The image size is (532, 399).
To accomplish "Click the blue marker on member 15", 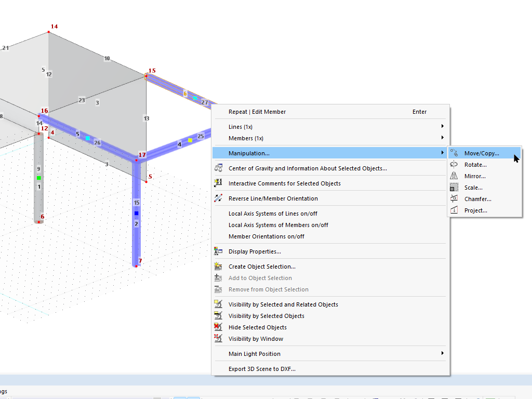I will (137, 213).
